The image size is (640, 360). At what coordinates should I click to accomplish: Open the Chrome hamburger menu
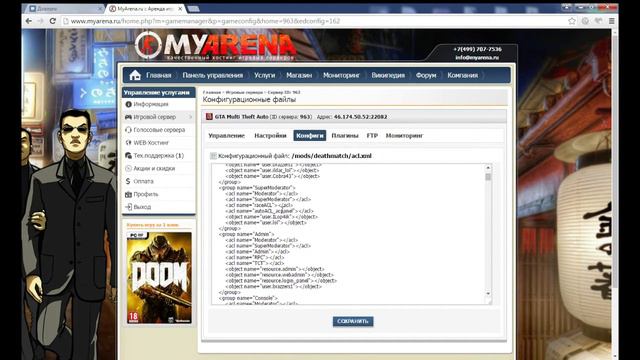611,21
